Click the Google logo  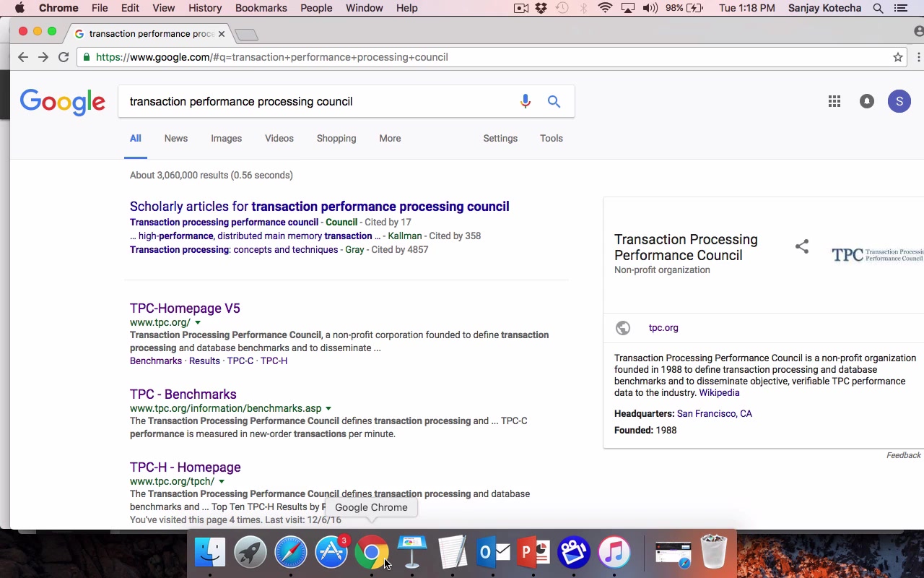63,102
